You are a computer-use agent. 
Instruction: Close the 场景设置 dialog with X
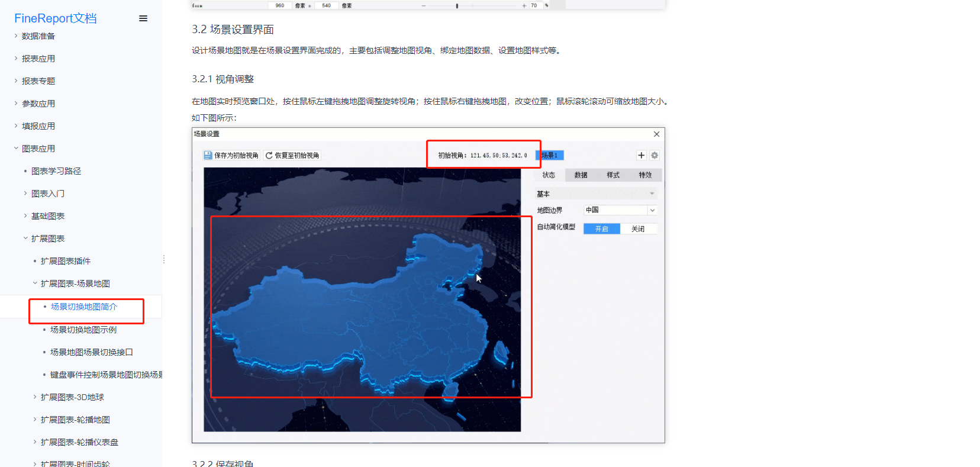(656, 134)
